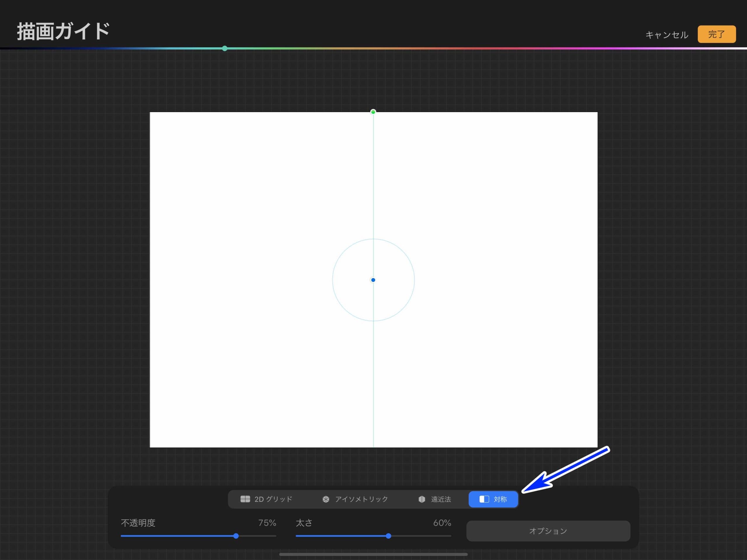The image size is (747, 560).
Task: Expand symmetry options via オプション
Action: pos(548,531)
